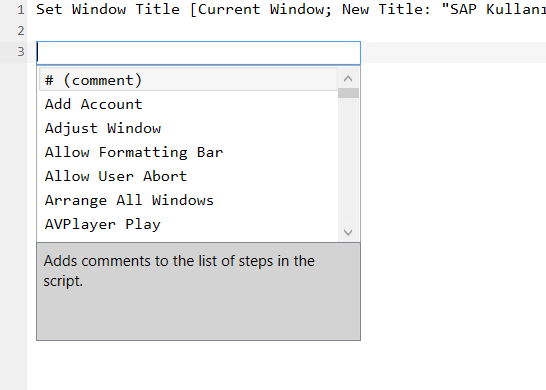
Task: Choose Add Account from the list
Action: click(188, 104)
